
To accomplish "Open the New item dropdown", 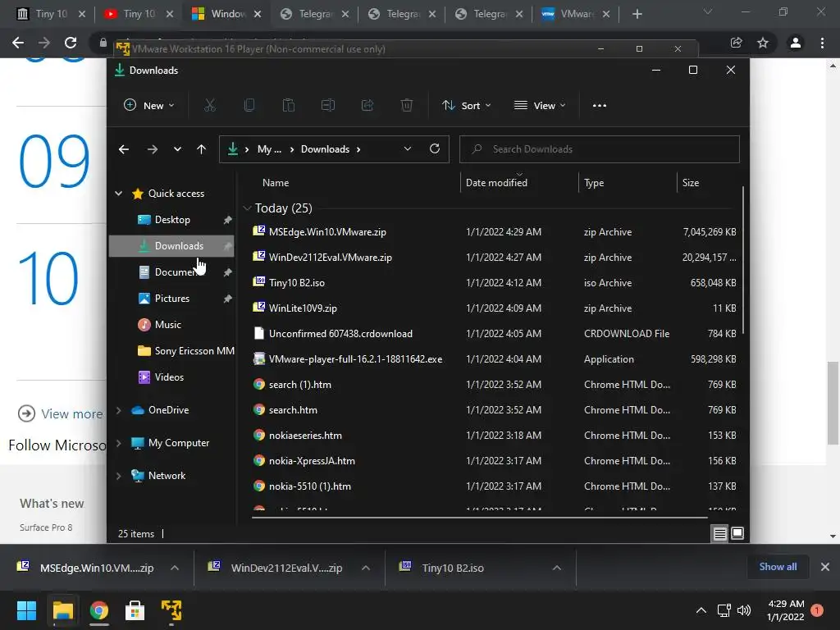I will coord(149,106).
